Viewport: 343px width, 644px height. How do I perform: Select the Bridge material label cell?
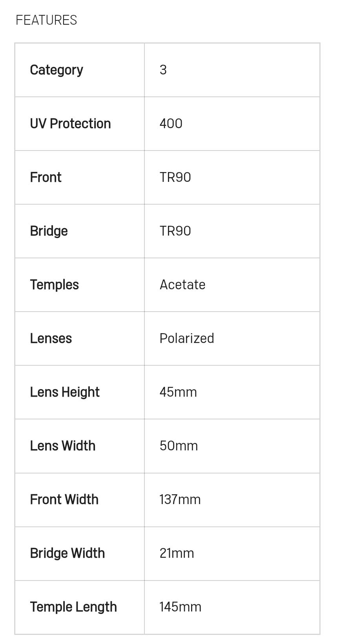49,231
